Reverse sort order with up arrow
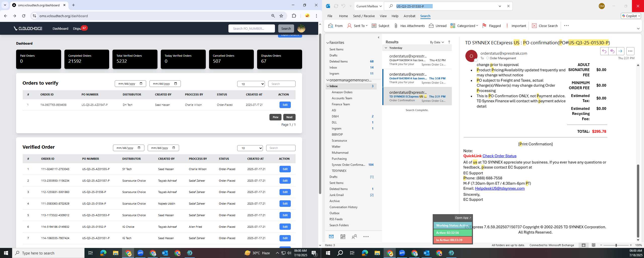The height and width of the screenshot is (258, 644). click(449, 42)
